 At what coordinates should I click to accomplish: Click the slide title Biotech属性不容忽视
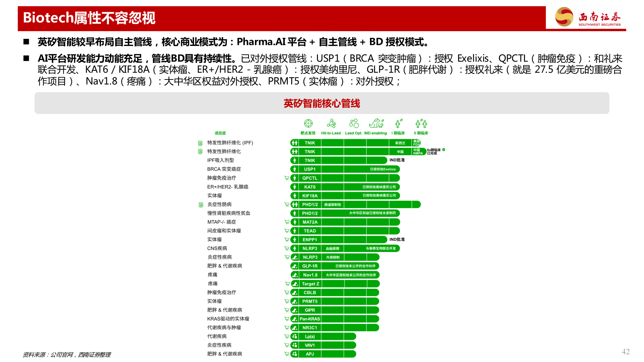click(x=89, y=18)
